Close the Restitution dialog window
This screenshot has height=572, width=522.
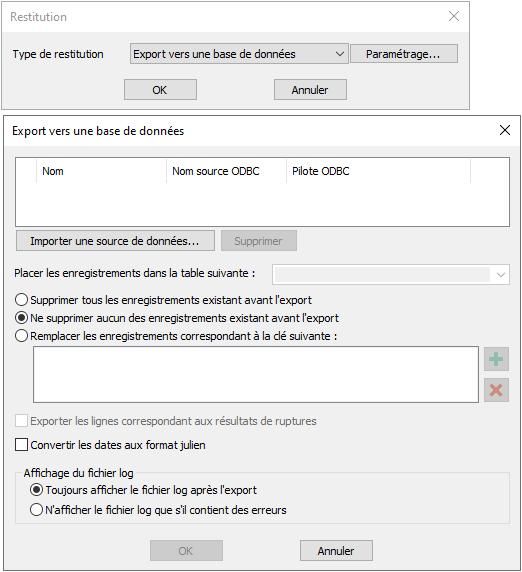[x=454, y=16]
